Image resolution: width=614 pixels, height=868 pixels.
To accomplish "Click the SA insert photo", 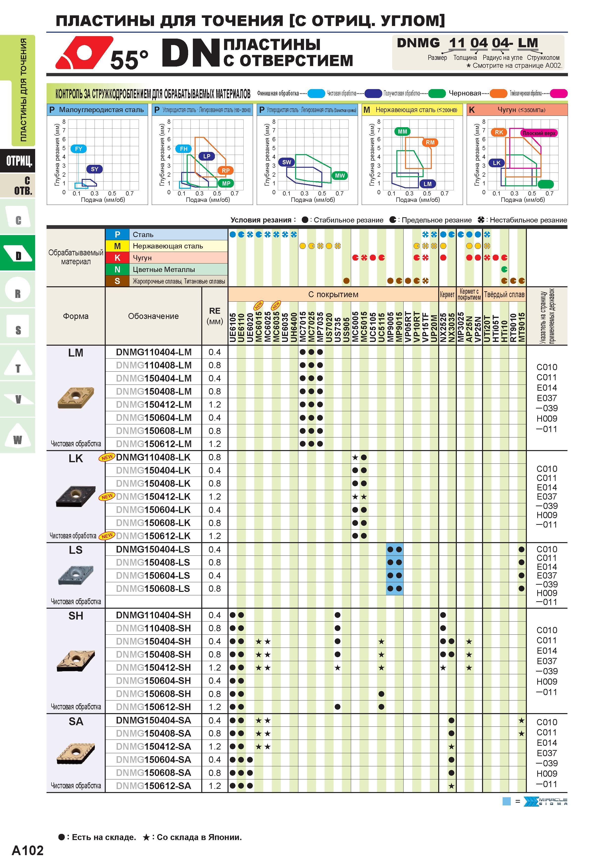I will click(x=76, y=753).
